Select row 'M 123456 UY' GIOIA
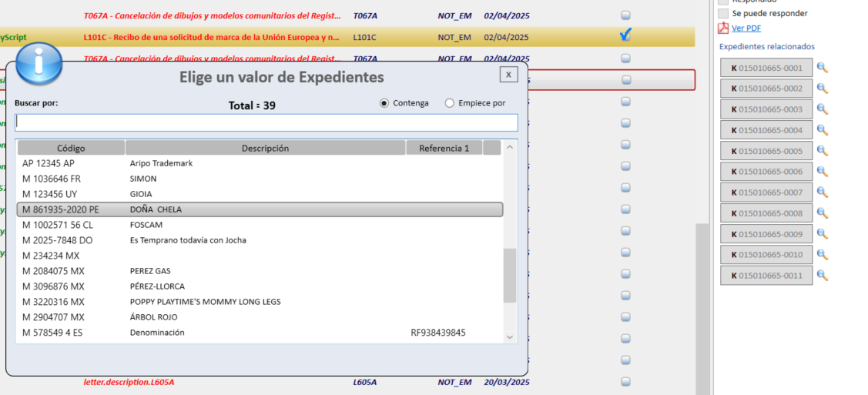The width and height of the screenshot is (868, 395). [x=260, y=194]
